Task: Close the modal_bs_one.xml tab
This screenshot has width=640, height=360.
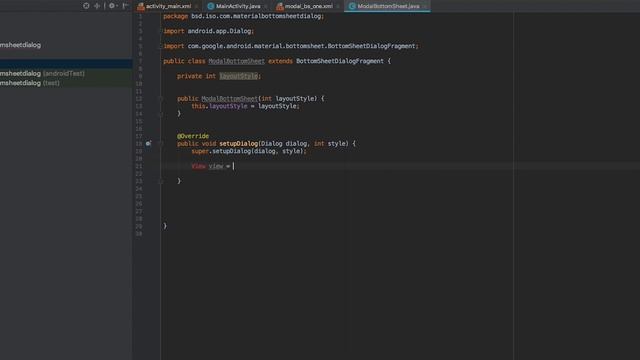Action: coord(338,6)
